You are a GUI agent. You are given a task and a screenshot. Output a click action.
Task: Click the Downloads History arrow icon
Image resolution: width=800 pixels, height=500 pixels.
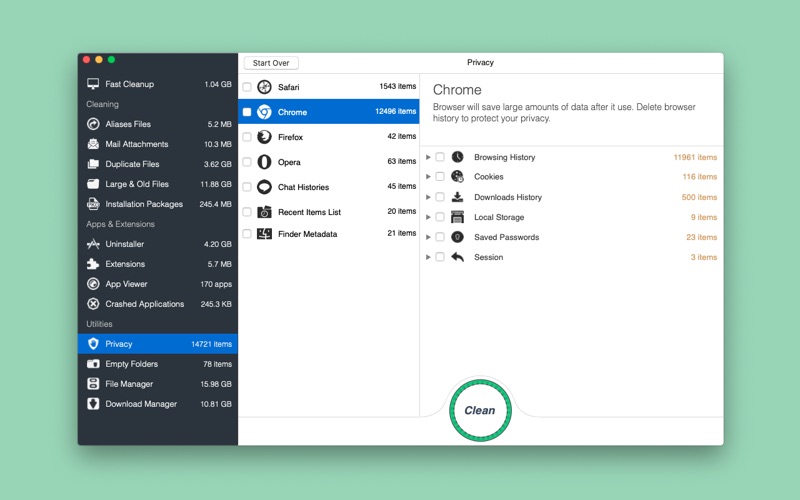click(458, 197)
